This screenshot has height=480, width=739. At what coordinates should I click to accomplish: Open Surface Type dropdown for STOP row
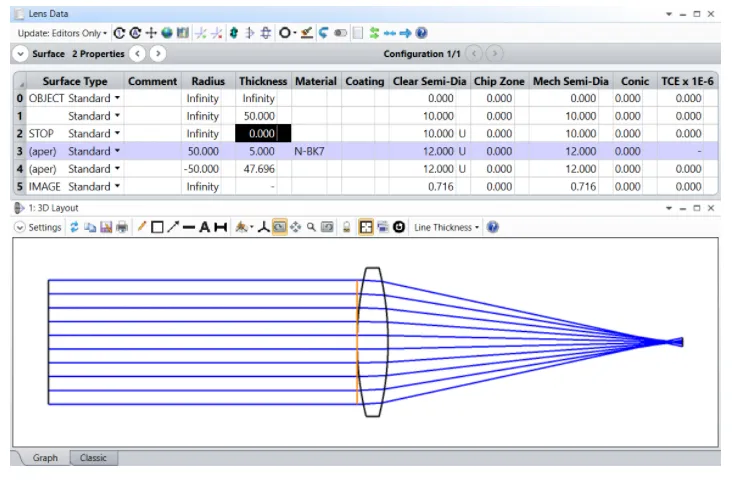117,133
